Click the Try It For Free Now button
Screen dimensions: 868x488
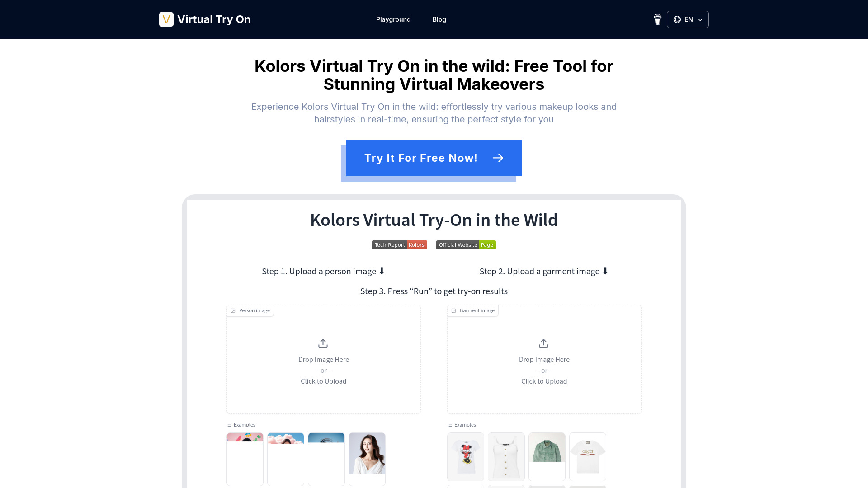point(434,158)
